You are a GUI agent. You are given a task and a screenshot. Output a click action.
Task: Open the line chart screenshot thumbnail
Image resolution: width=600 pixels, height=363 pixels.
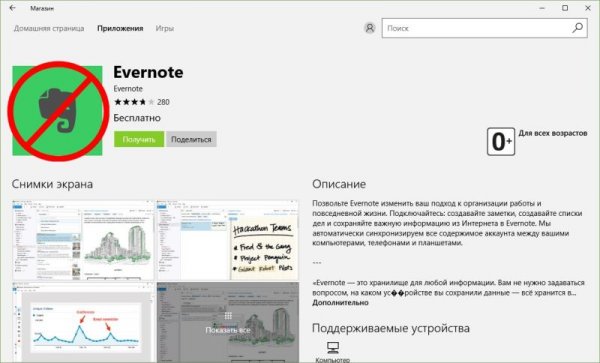(83, 323)
